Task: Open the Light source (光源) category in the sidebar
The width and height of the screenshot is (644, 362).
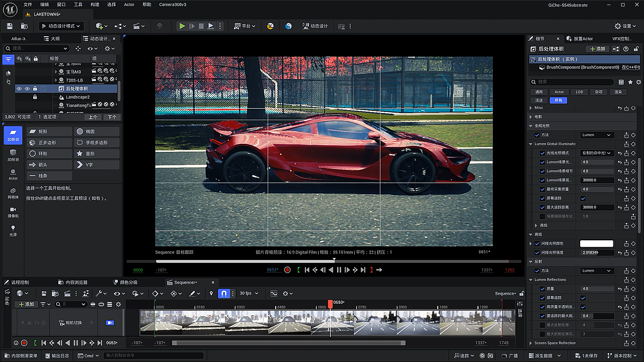Action: [x=13, y=230]
